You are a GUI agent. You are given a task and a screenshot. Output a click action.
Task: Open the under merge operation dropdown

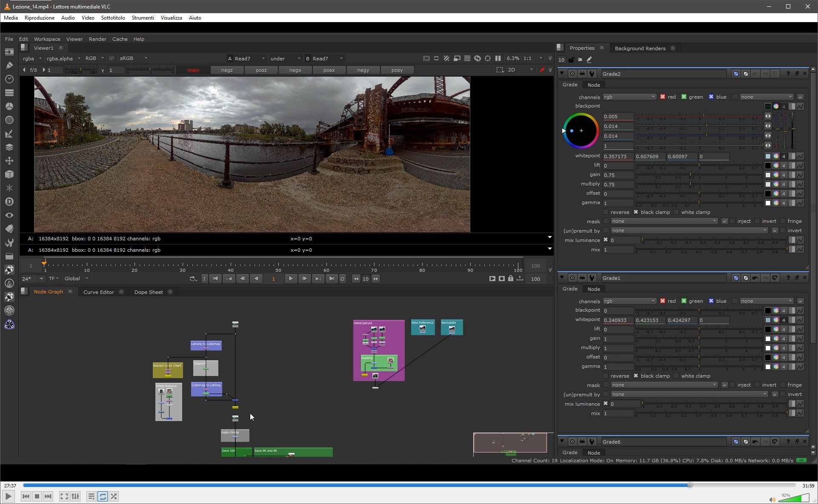pos(285,59)
